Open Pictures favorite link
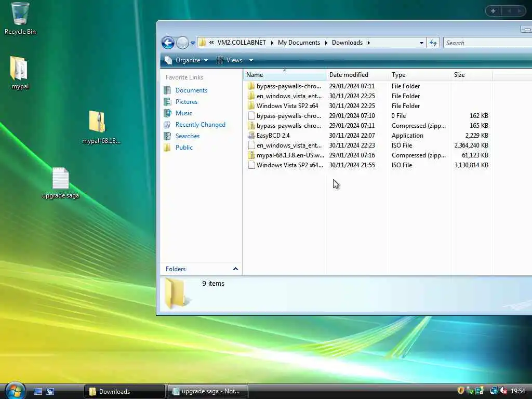 [x=187, y=102]
